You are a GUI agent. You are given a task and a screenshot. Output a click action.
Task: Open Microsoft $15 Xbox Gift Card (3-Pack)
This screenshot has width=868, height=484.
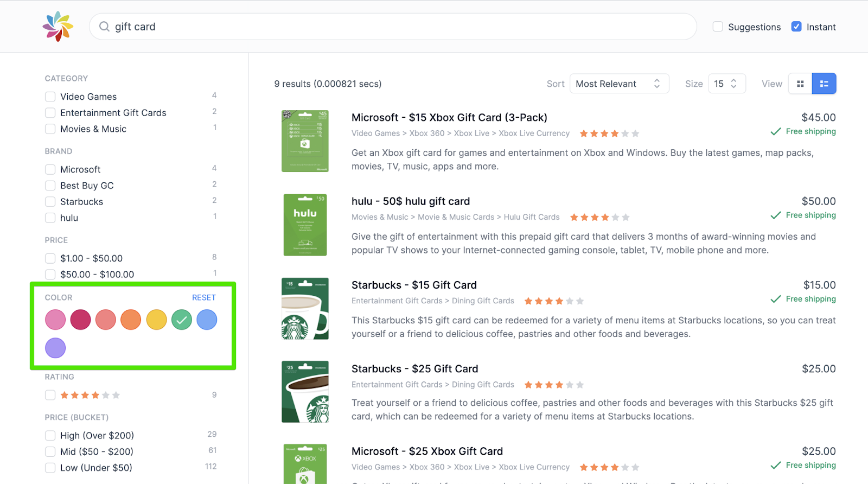coord(449,117)
